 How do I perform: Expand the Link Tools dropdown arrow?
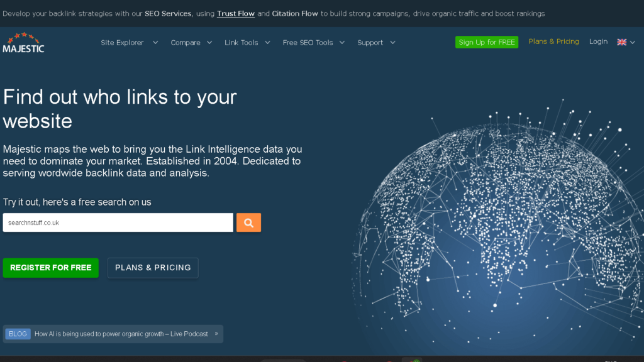(267, 43)
